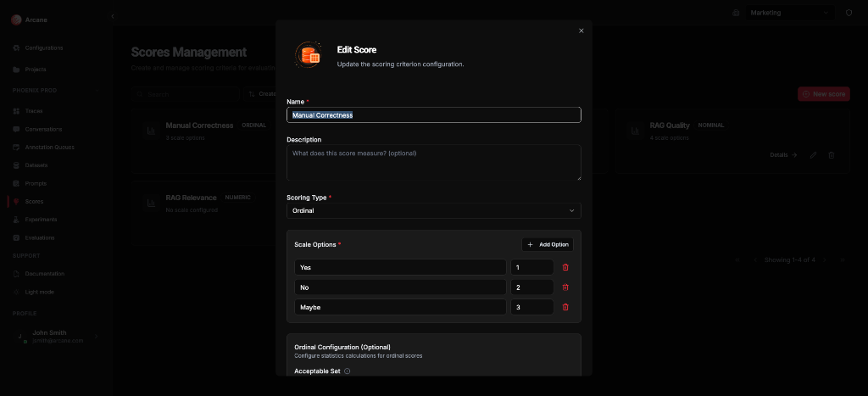Open the RAG Quality Details link

[x=783, y=155]
